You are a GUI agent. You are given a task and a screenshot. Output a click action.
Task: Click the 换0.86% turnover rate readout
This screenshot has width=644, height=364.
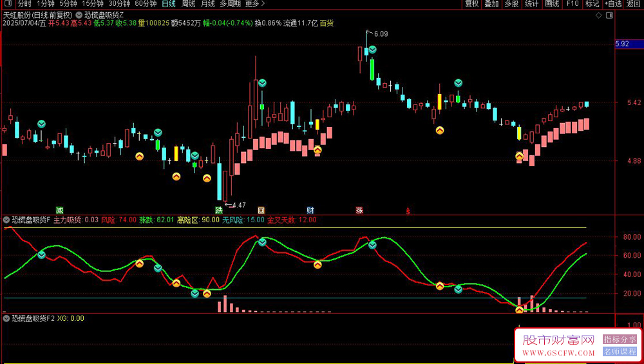(268, 23)
